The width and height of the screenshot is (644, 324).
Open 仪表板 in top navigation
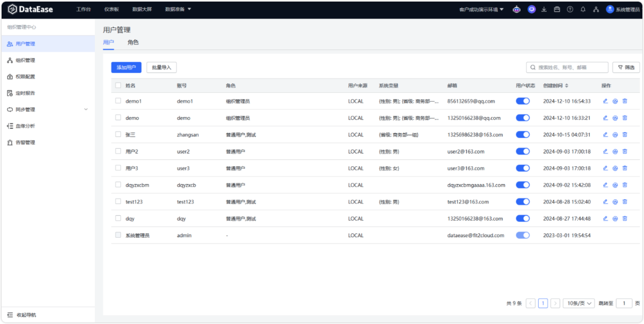(112, 9)
